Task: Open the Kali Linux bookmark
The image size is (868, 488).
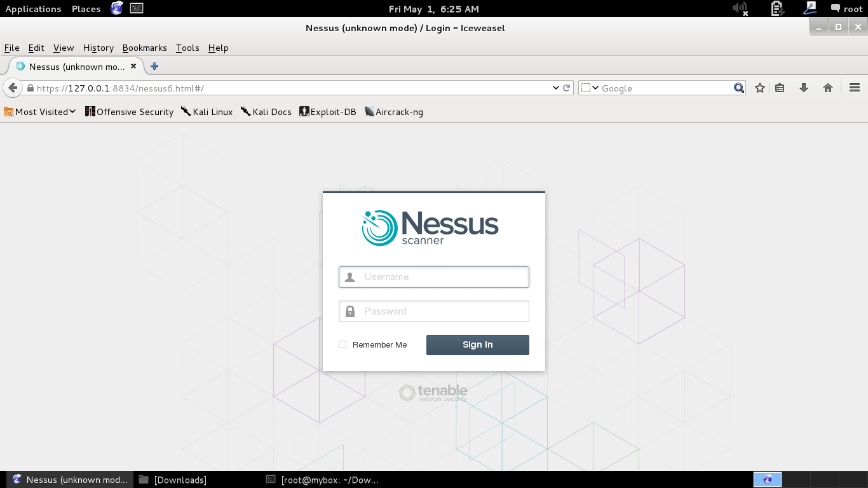Action: [x=207, y=112]
